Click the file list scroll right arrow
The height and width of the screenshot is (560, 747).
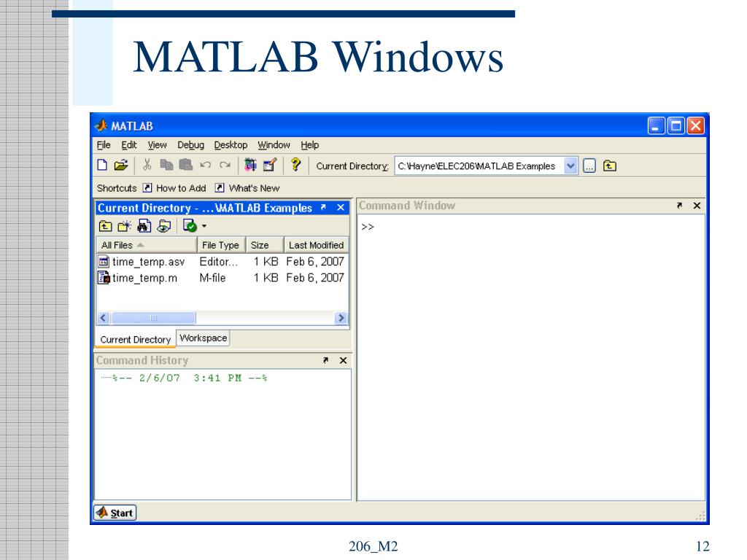point(341,318)
